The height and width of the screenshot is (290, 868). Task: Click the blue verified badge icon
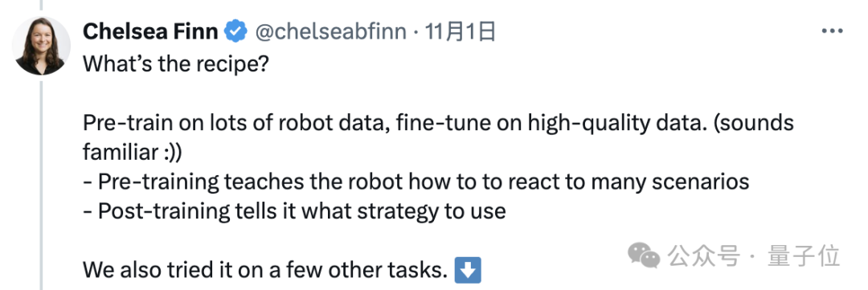coord(235,32)
